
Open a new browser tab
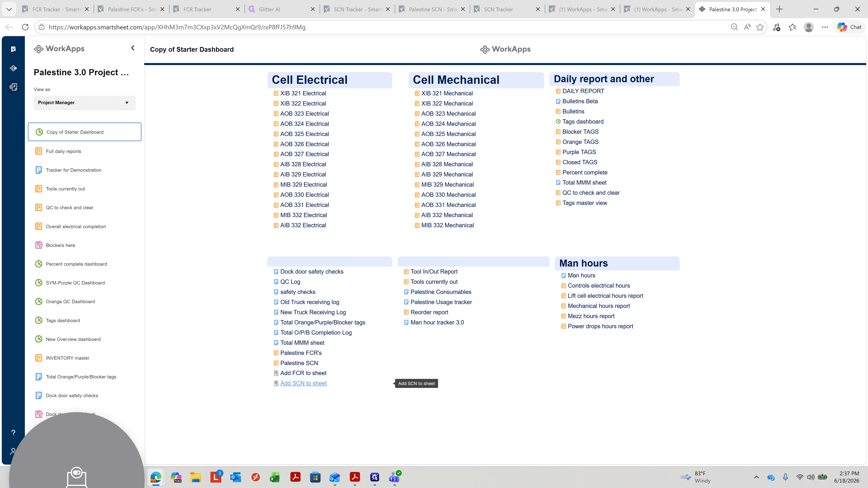point(779,9)
